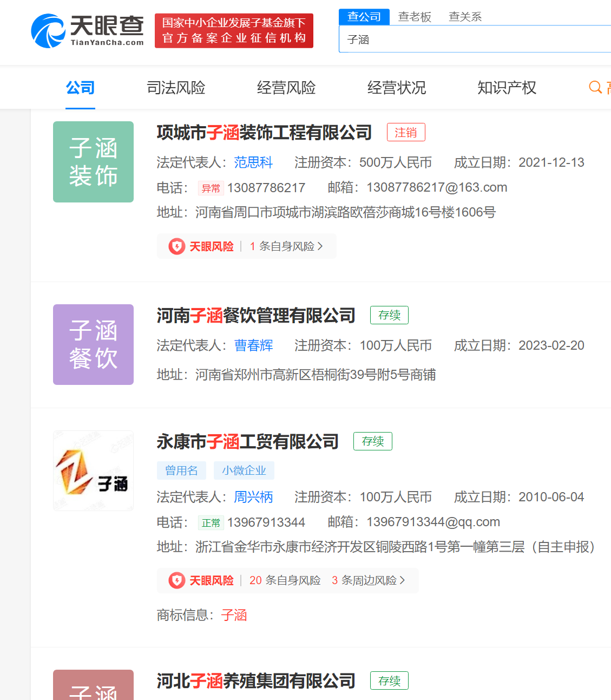Open 河南子涵餐饮管理有限公司 company page
611x700 pixels.
point(256,315)
